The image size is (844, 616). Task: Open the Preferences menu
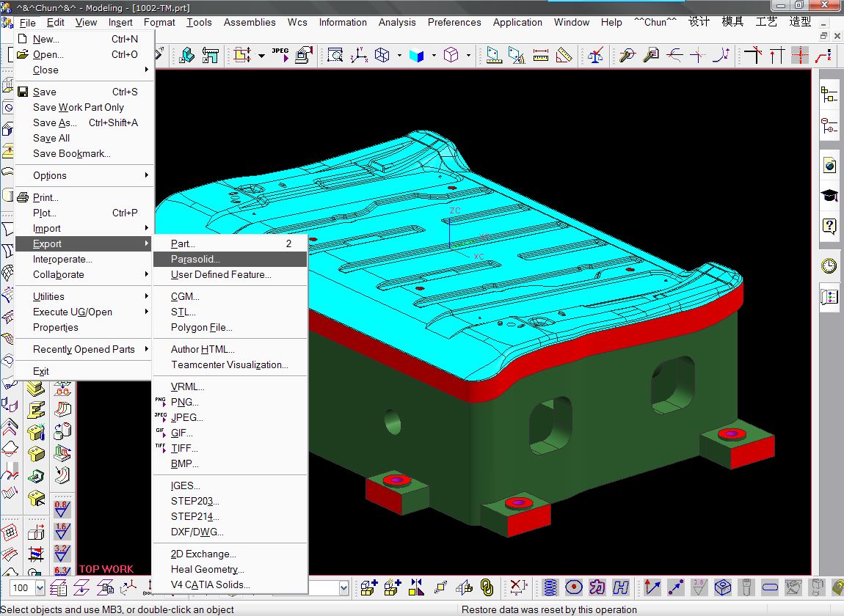[454, 22]
